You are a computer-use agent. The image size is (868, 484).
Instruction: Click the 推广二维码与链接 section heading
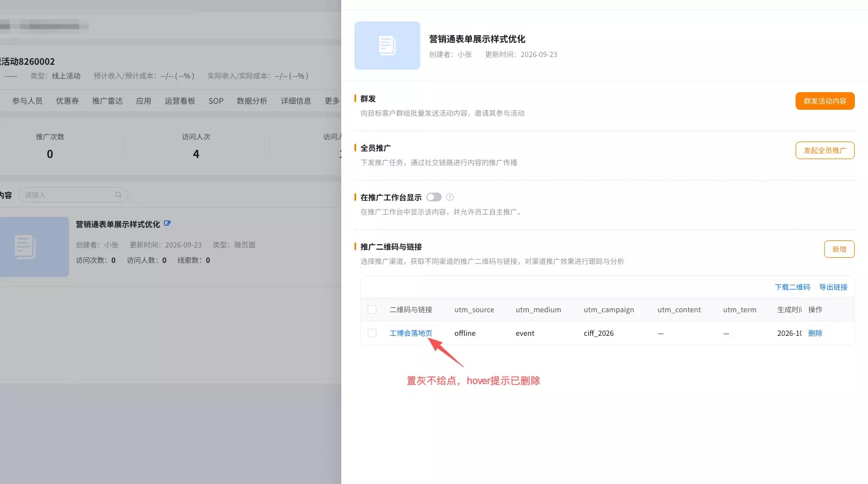point(391,247)
